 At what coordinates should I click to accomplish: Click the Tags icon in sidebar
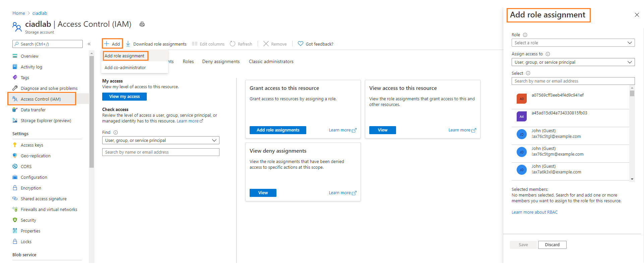pos(15,77)
